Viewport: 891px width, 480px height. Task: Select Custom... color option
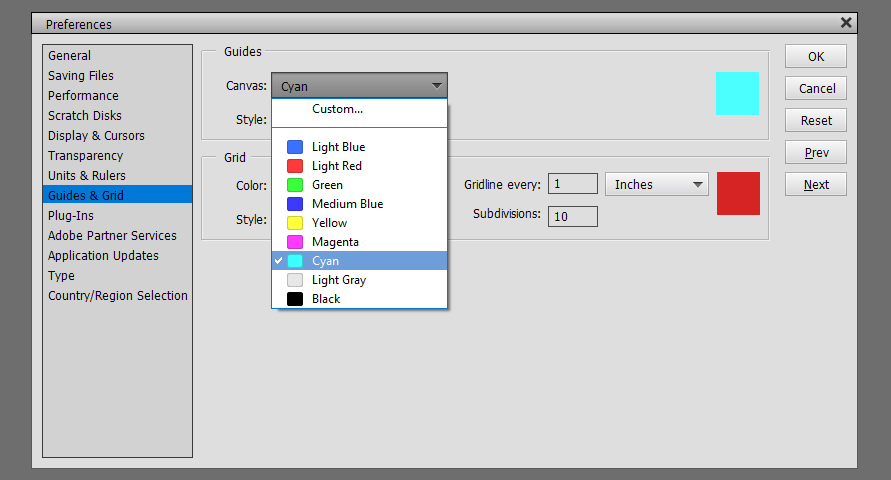[x=360, y=109]
